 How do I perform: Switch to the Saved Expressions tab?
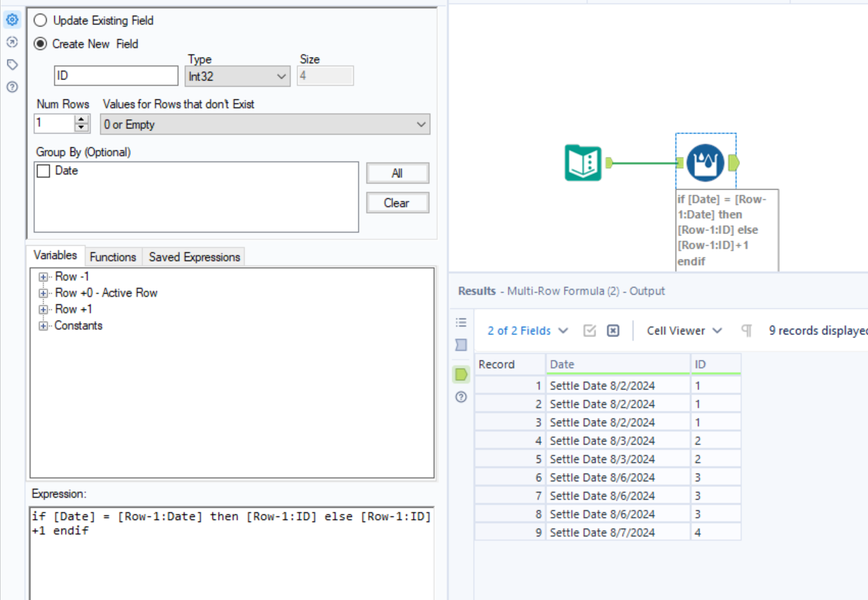click(x=193, y=257)
